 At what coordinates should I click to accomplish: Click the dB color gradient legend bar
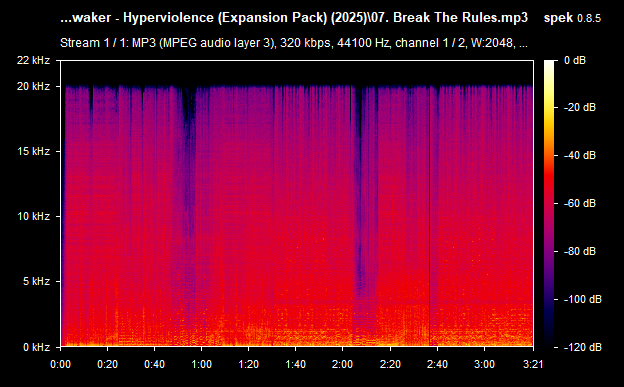(549, 203)
